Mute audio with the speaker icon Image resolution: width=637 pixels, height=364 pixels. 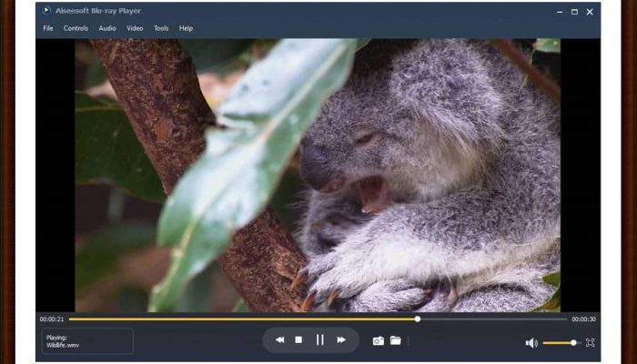(531, 343)
